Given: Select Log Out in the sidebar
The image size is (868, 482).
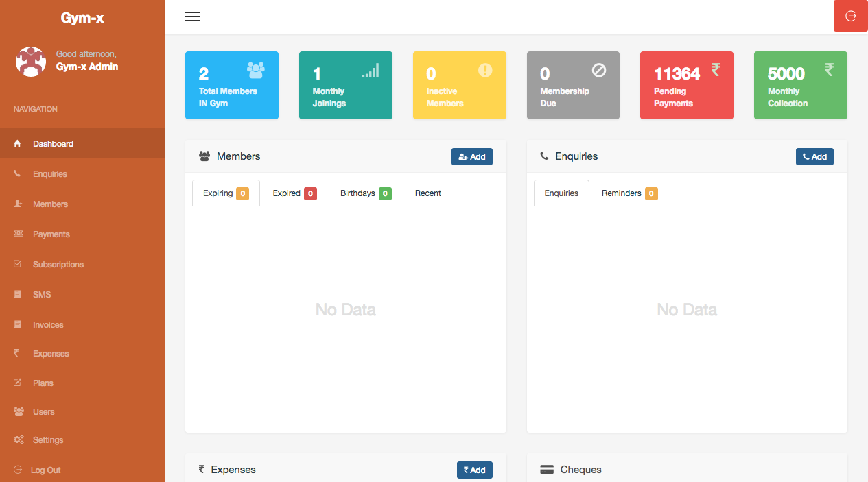Looking at the screenshot, I should tap(45, 470).
